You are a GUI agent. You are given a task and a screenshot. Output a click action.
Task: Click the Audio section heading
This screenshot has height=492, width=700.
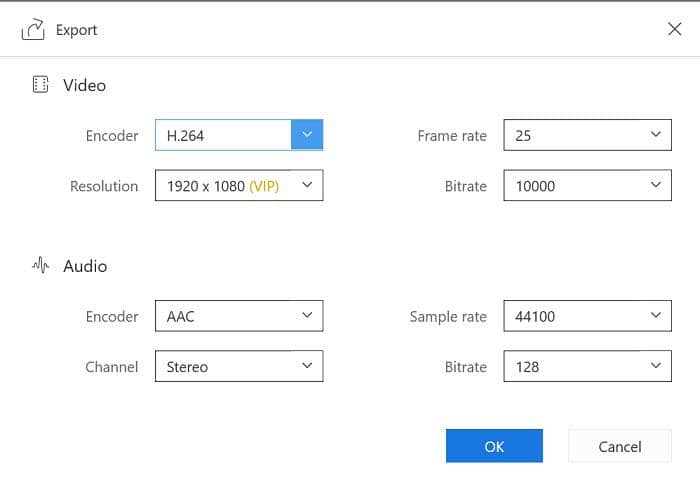(85, 266)
